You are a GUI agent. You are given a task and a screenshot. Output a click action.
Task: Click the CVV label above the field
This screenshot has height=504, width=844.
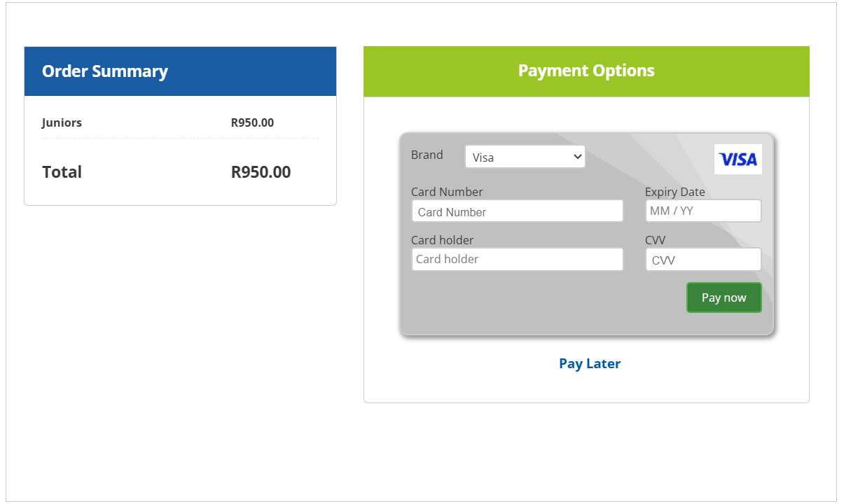click(x=655, y=240)
